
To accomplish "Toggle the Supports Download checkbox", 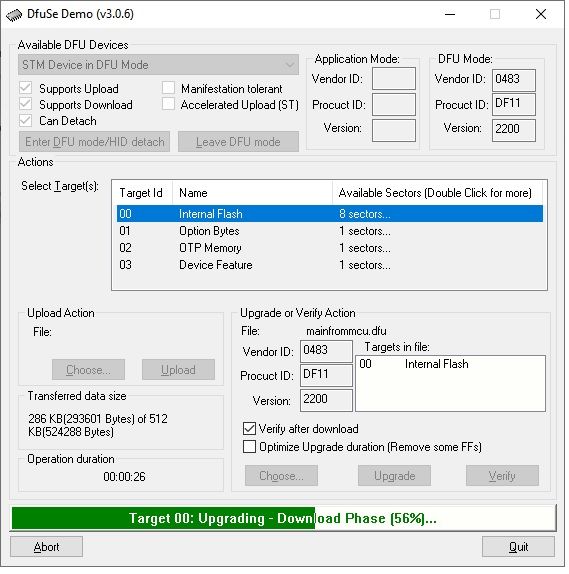I will coord(26,104).
